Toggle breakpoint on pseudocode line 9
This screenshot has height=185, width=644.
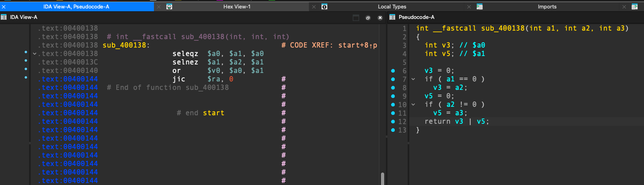click(x=393, y=96)
